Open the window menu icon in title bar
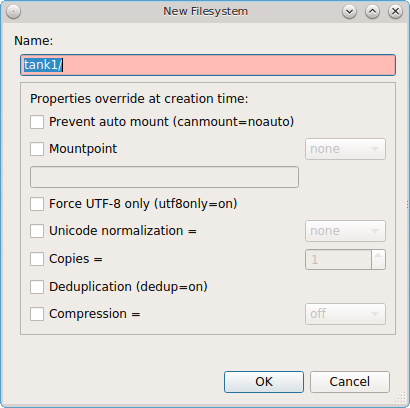Viewport: 410px width, 408px height. click(x=14, y=12)
